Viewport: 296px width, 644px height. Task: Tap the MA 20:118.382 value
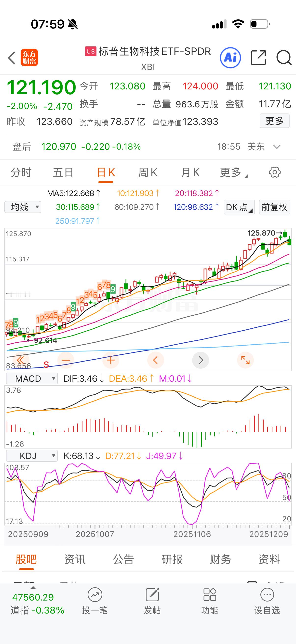(197, 193)
